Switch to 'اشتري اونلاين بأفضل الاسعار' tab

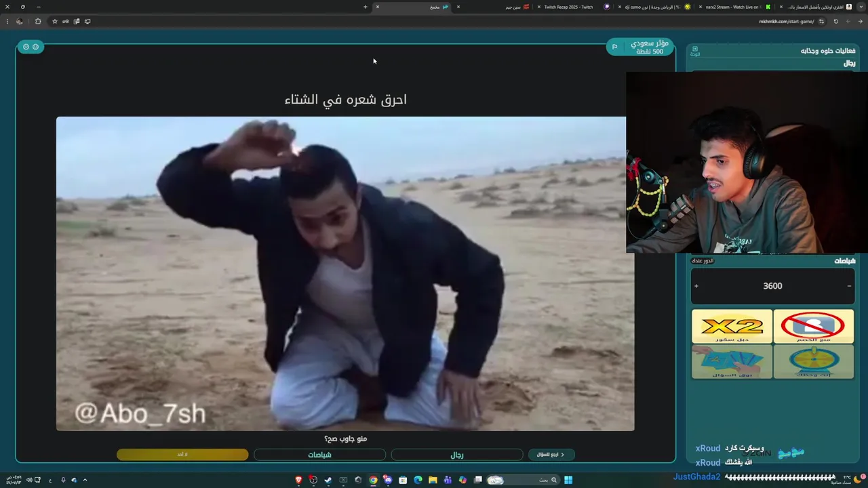[817, 7]
